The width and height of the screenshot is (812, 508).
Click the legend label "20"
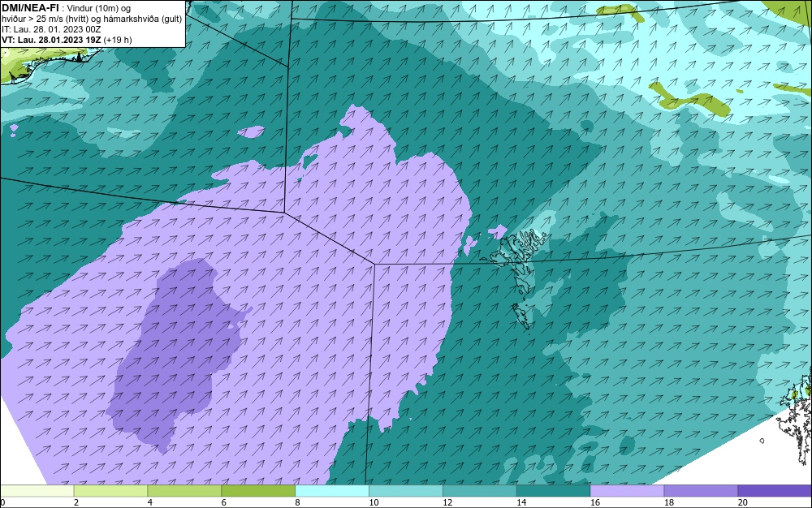(743, 502)
